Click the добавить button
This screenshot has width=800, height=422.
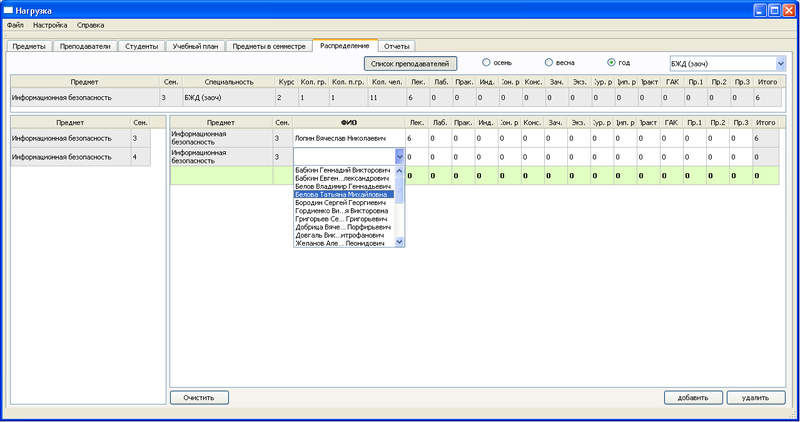click(693, 398)
